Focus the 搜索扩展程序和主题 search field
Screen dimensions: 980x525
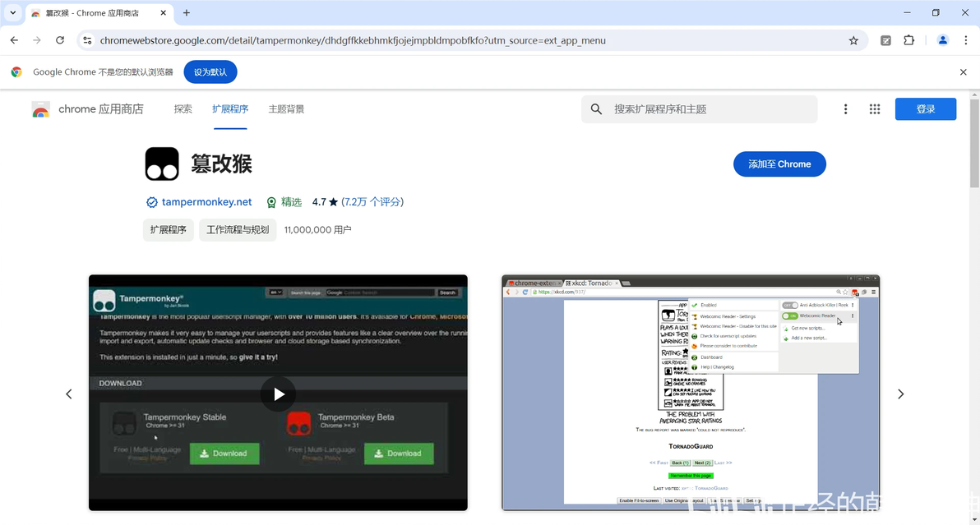click(700, 109)
